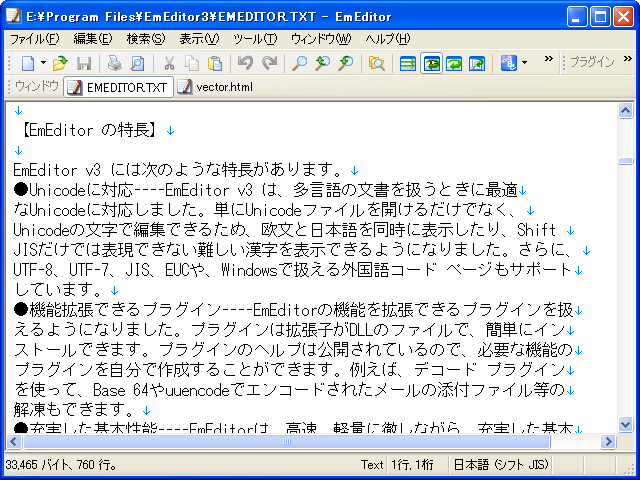The width and height of the screenshot is (640, 480).
Task: Maximize the EmEditor window
Action: (x=600, y=17)
